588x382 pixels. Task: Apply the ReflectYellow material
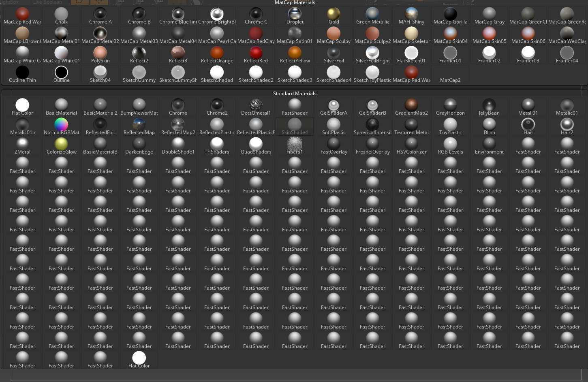pyautogui.click(x=295, y=55)
